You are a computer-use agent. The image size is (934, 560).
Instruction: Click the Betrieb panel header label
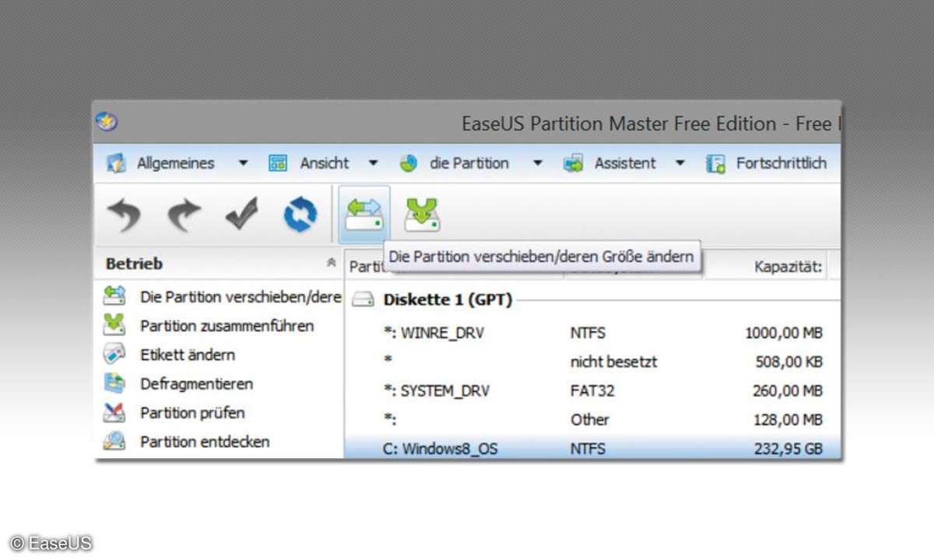[134, 264]
